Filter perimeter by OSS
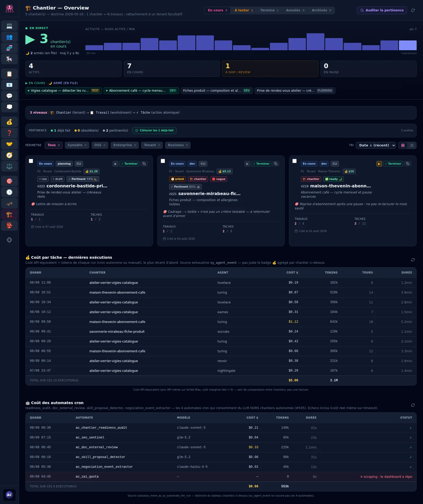 click(x=100, y=145)
